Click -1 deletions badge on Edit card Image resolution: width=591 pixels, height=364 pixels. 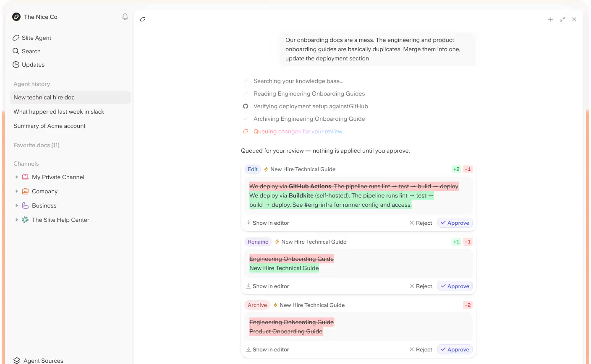468,169
